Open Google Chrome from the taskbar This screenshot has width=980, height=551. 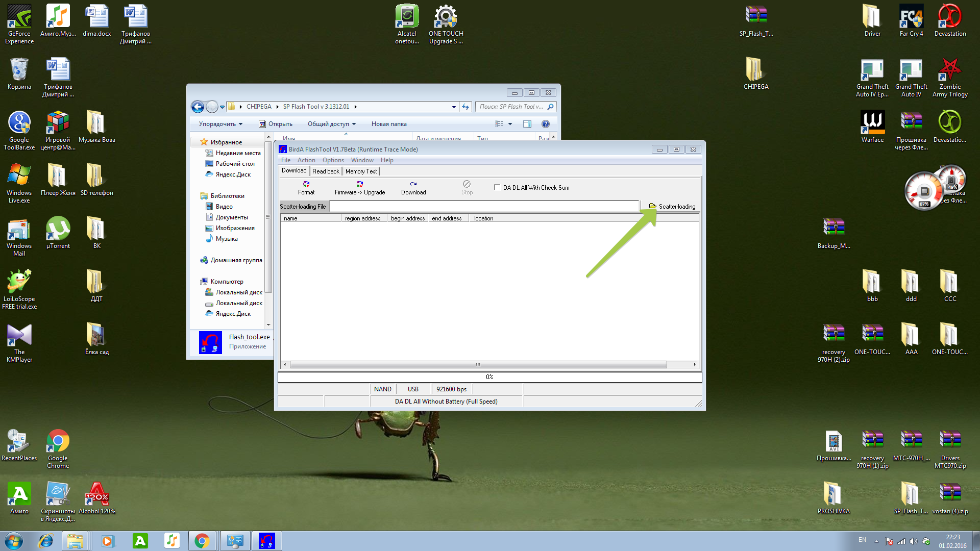(202, 541)
